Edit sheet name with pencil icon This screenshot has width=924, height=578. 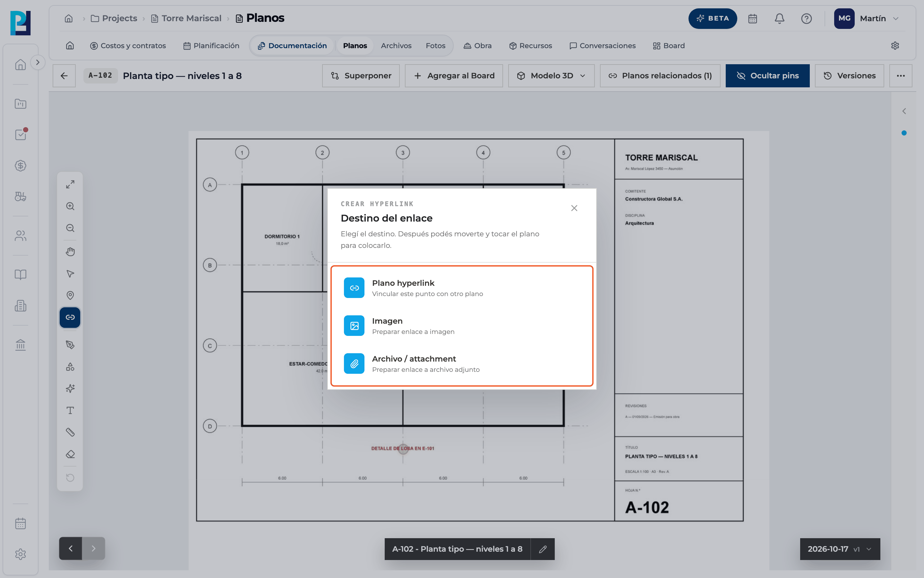click(543, 549)
